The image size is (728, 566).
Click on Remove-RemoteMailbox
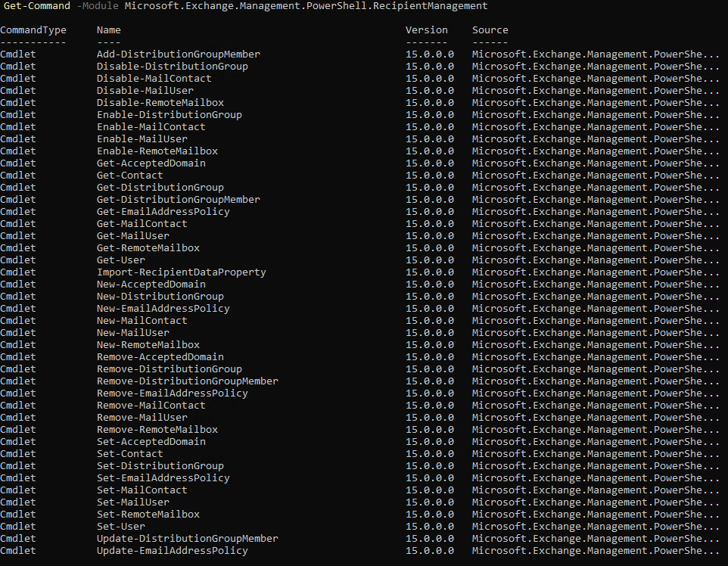click(157, 430)
